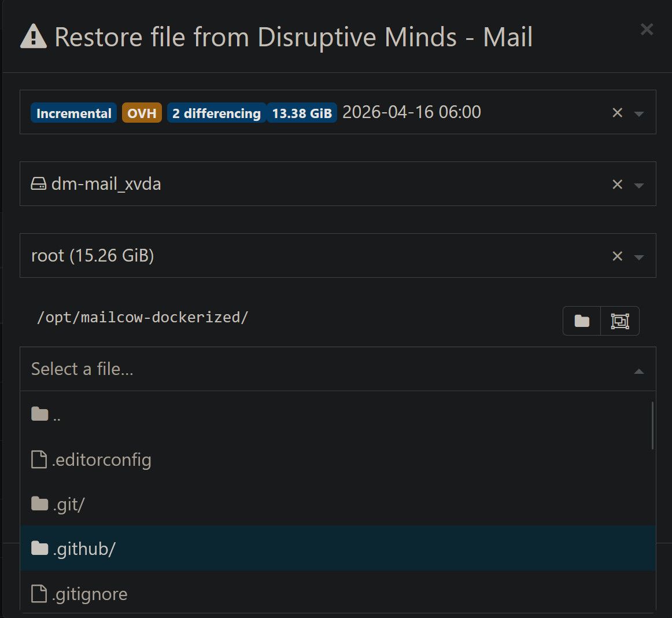Select the .editorconfig file
Viewport: 672px width, 618px height.
click(x=102, y=460)
